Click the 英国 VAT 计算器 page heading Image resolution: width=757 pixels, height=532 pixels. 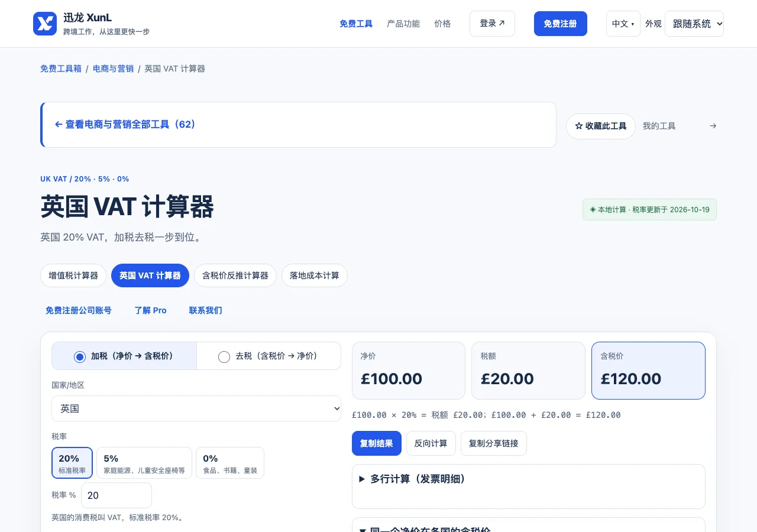coord(127,207)
